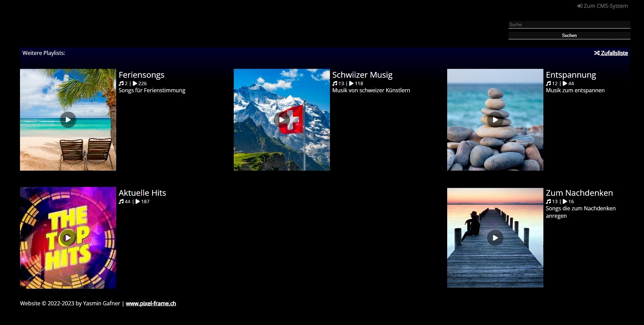Visit the www.pixel-frame.ch footer link
Image resolution: width=644 pixels, height=325 pixels.
151,304
